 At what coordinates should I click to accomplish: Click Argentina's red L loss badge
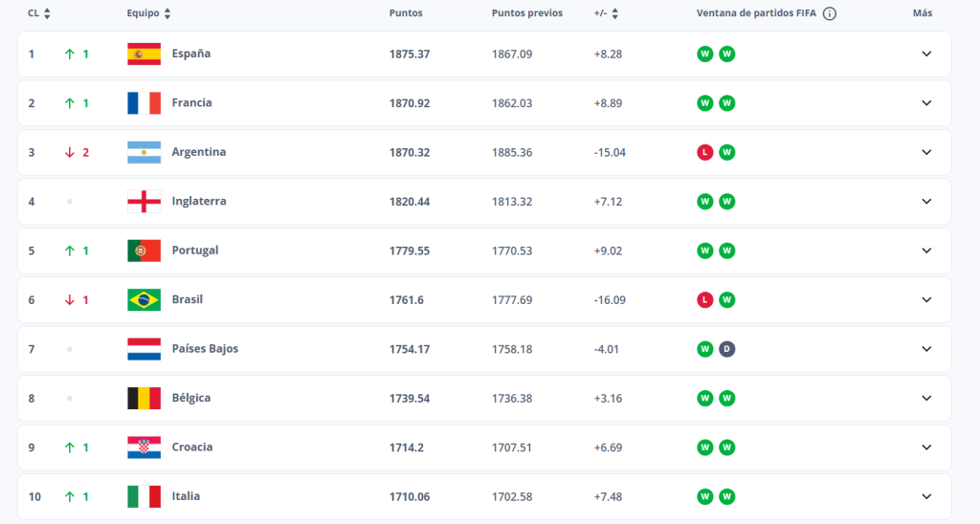(x=704, y=153)
